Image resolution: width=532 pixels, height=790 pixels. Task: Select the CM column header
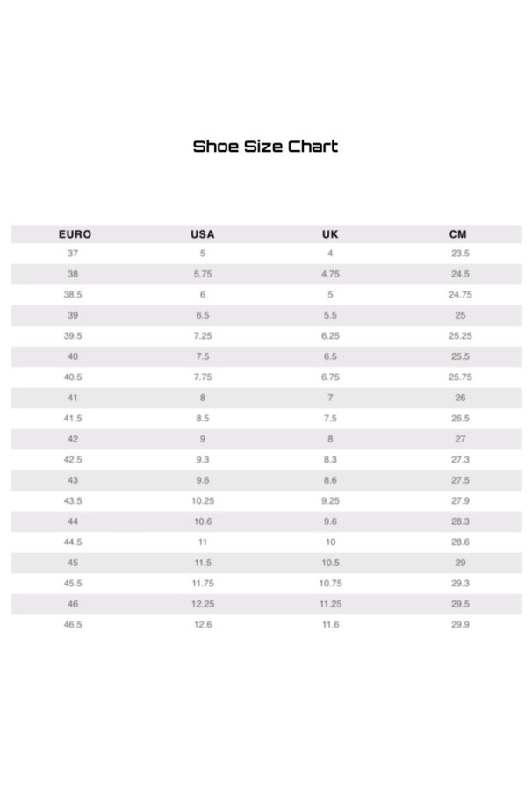click(x=458, y=234)
